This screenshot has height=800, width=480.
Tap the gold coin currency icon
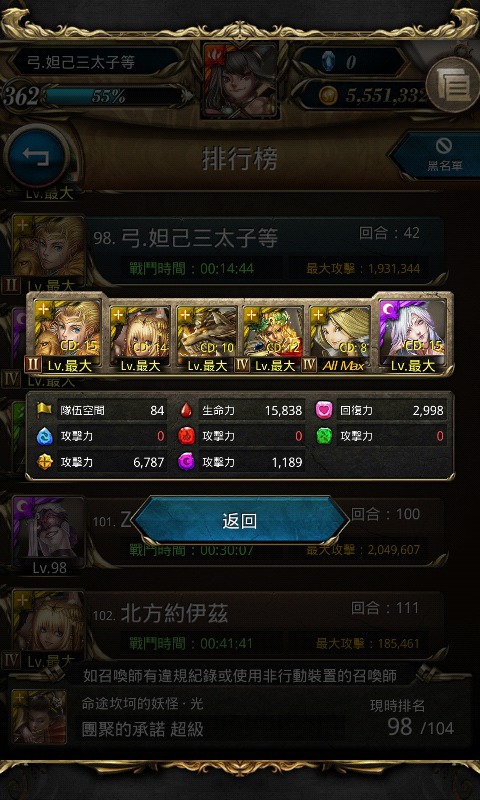click(328, 95)
